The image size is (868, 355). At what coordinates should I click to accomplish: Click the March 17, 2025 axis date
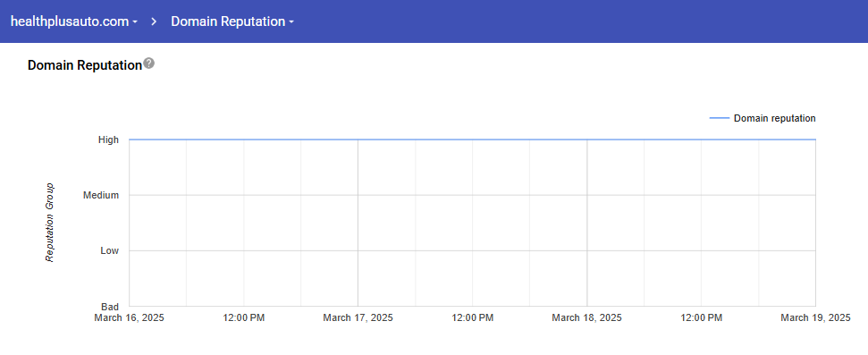(358, 318)
